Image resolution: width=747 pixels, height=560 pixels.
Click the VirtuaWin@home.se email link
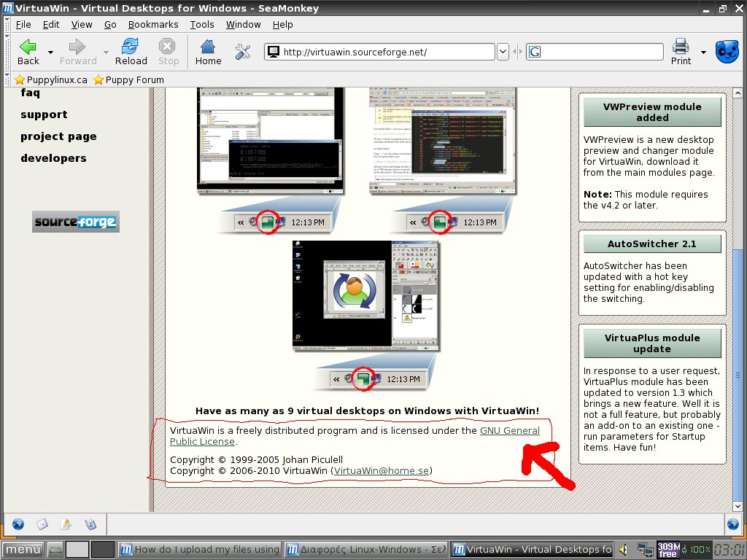381,470
